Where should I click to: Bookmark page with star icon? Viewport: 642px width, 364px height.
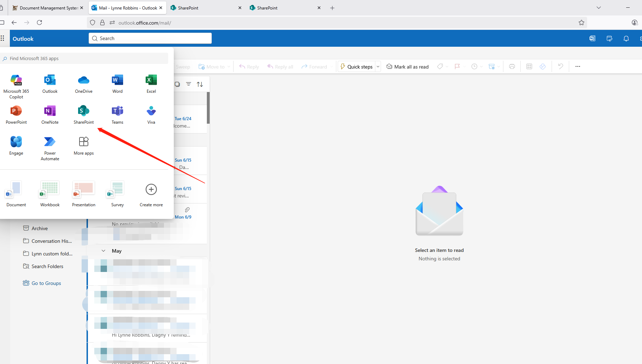click(x=581, y=23)
